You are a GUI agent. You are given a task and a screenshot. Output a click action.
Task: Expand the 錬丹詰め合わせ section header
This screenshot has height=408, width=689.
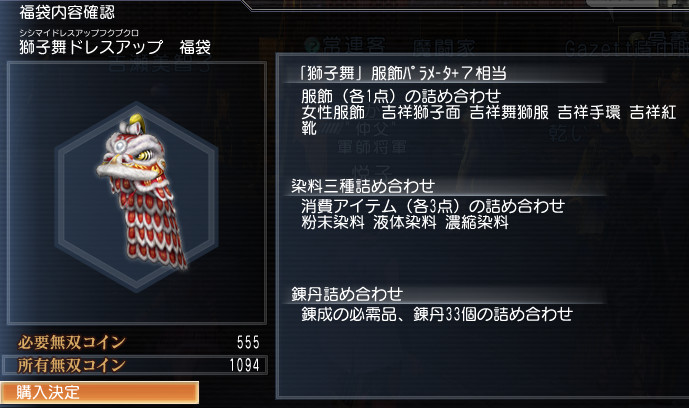pos(347,294)
